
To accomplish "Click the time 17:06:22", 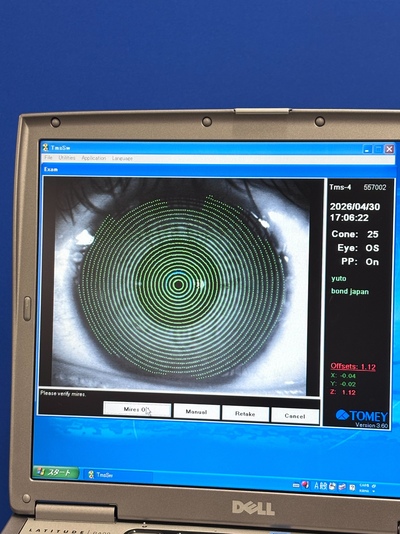I will pos(349,218).
